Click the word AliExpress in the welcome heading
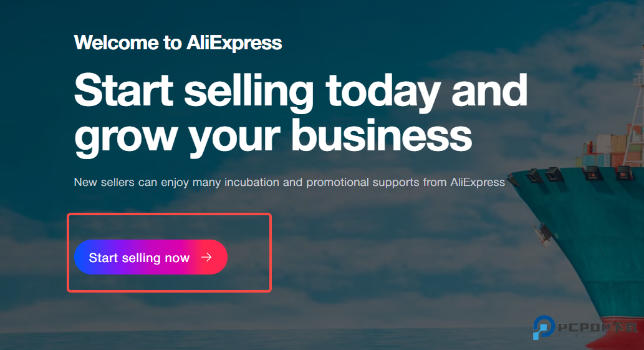The width and height of the screenshot is (644, 350). click(x=234, y=42)
